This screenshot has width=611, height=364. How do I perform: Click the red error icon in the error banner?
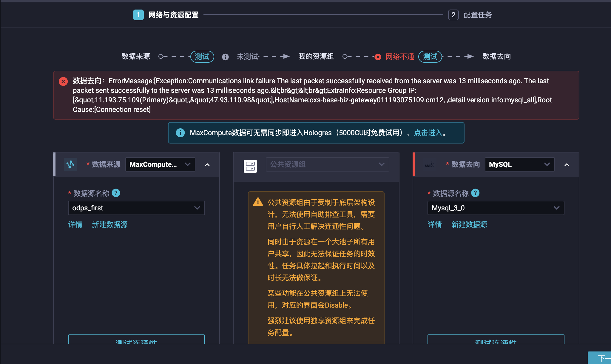[x=63, y=81]
